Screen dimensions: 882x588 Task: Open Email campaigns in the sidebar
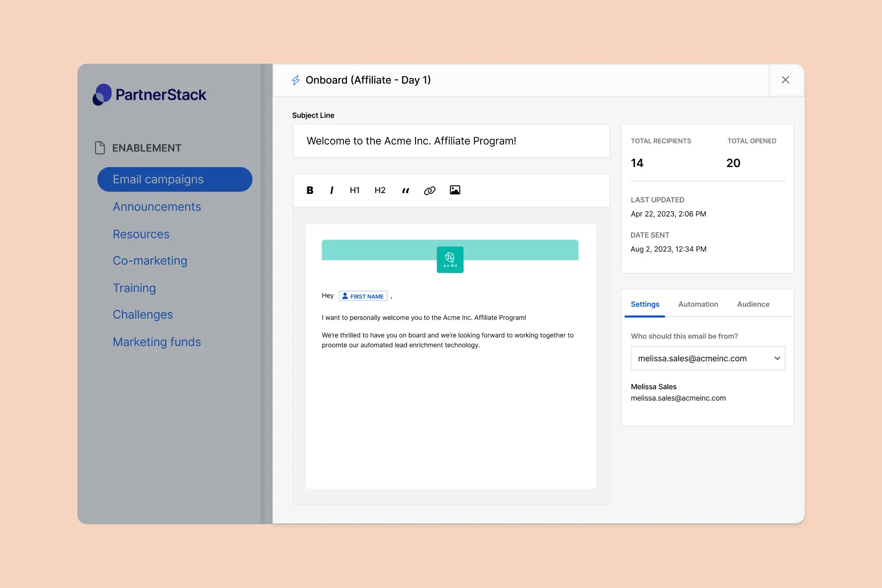[x=175, y=179]
